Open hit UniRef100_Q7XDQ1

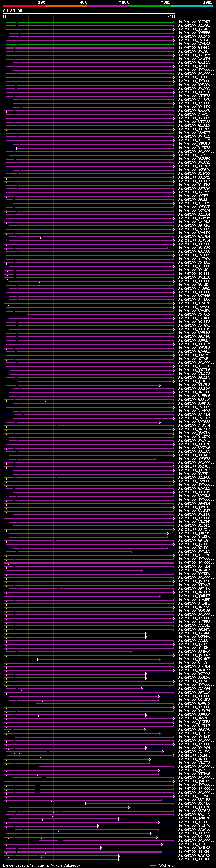coord(194,548)
